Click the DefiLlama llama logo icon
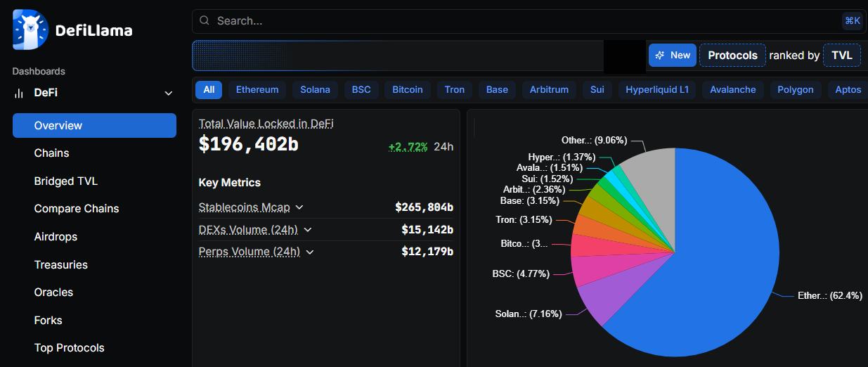Viewport: 868px width, 367px height. (30, 30)
